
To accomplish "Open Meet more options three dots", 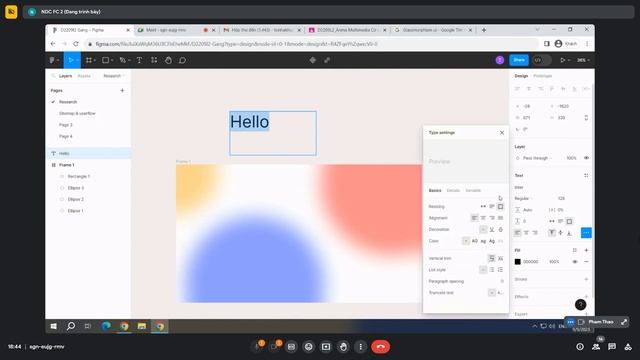I will [360, 347].
